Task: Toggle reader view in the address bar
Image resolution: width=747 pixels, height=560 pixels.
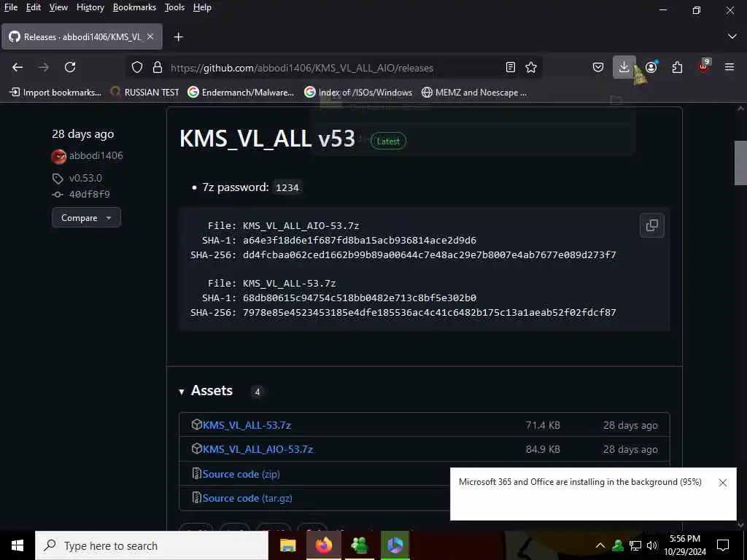Action: tap(510, 68)
